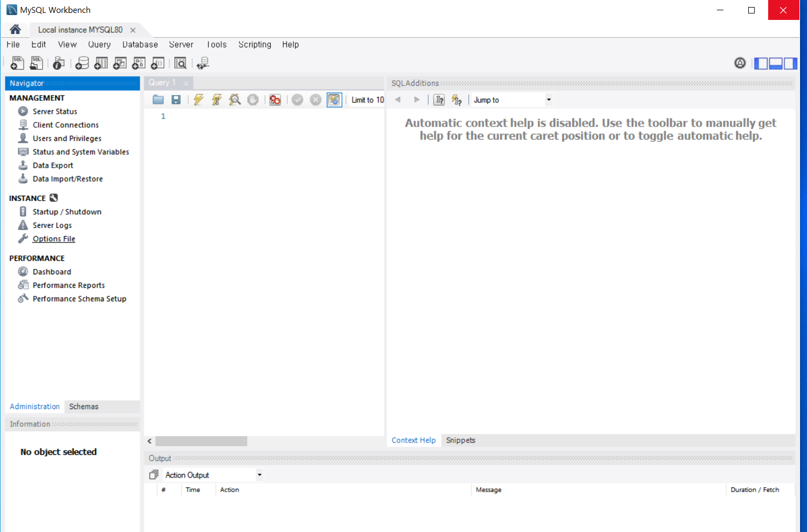
Task: Create a new schema icon
Action: coord(82,63)
